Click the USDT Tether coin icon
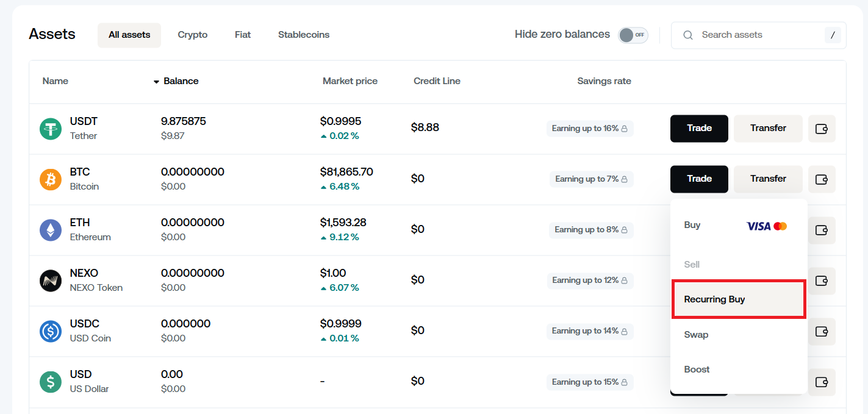This screenshot has height=414, width=868. 51,129
